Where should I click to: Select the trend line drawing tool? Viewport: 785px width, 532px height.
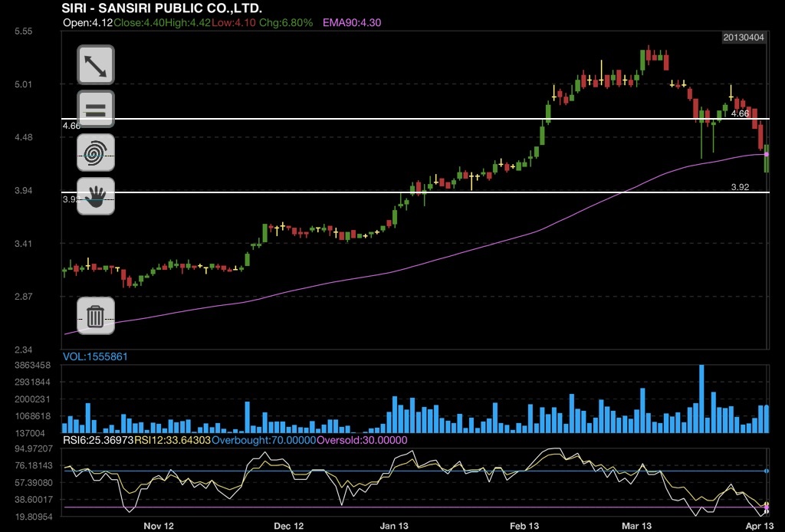point(96,65)
